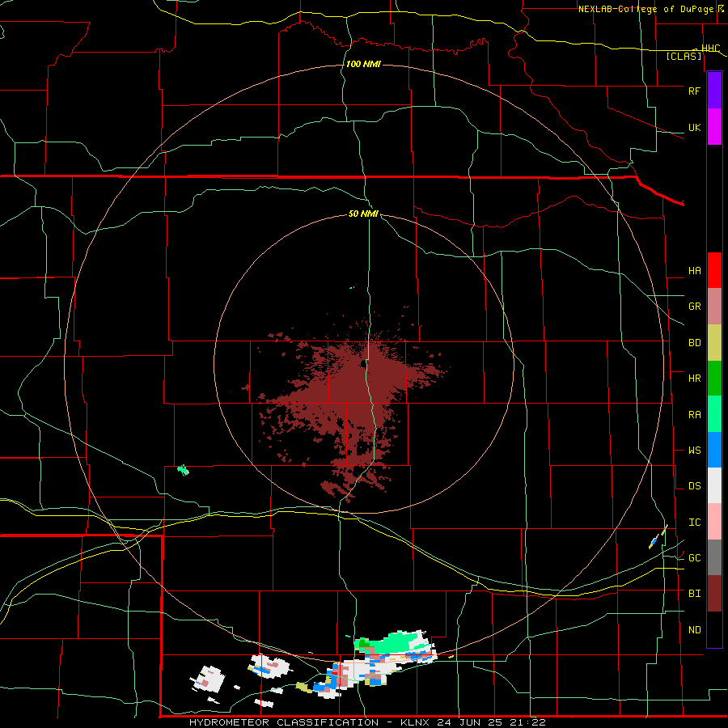This screenshot has width=728, height=728.
Task: Click the "DS" legend label text
Action: 694,486
